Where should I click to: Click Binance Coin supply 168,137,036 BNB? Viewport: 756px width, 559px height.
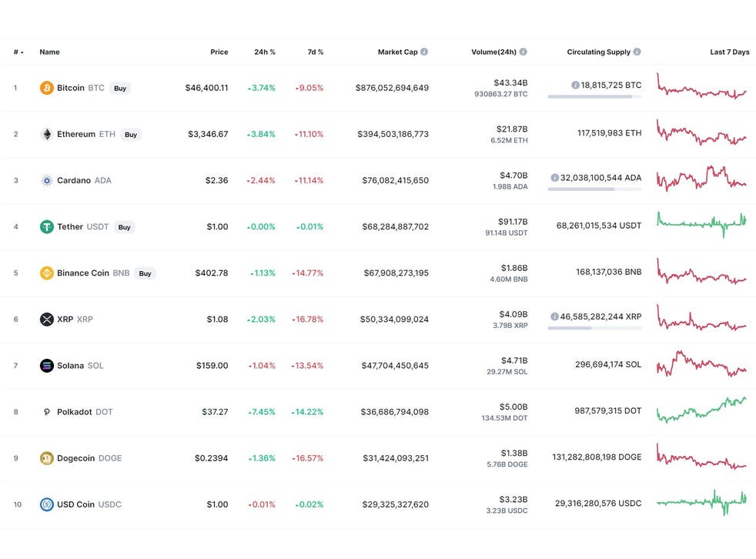pyautogui.click(x=608, y=272)
